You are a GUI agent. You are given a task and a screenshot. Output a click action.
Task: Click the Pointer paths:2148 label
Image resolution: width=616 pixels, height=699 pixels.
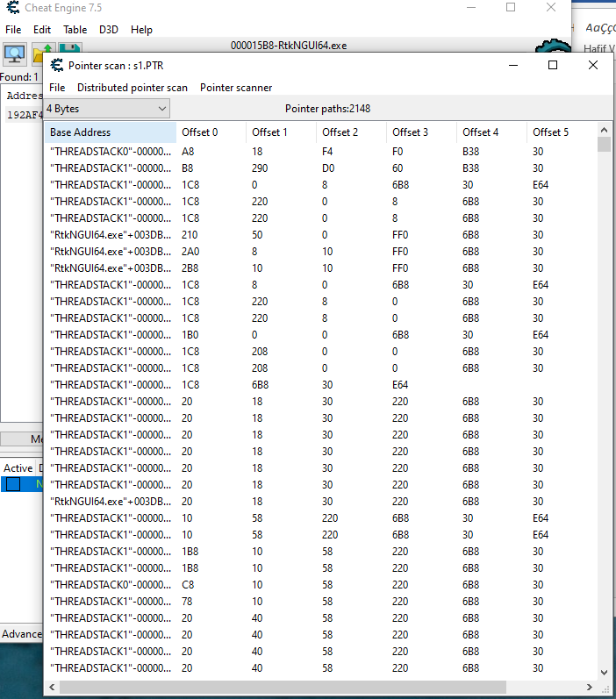point(328,109)
